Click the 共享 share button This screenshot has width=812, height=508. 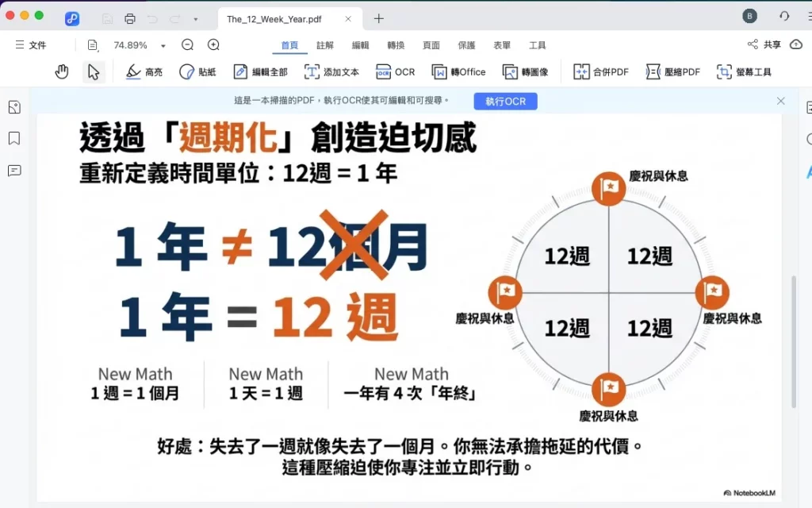[x=764, y=45]
